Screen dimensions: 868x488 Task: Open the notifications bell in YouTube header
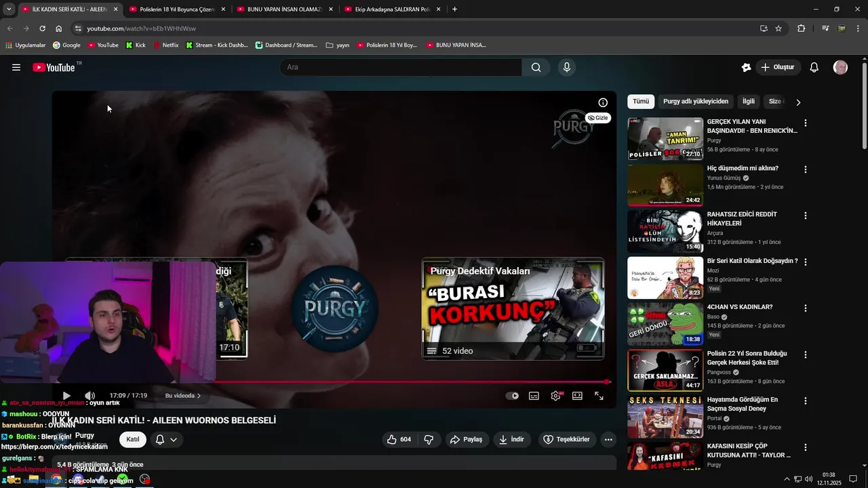tap(814, 67)
